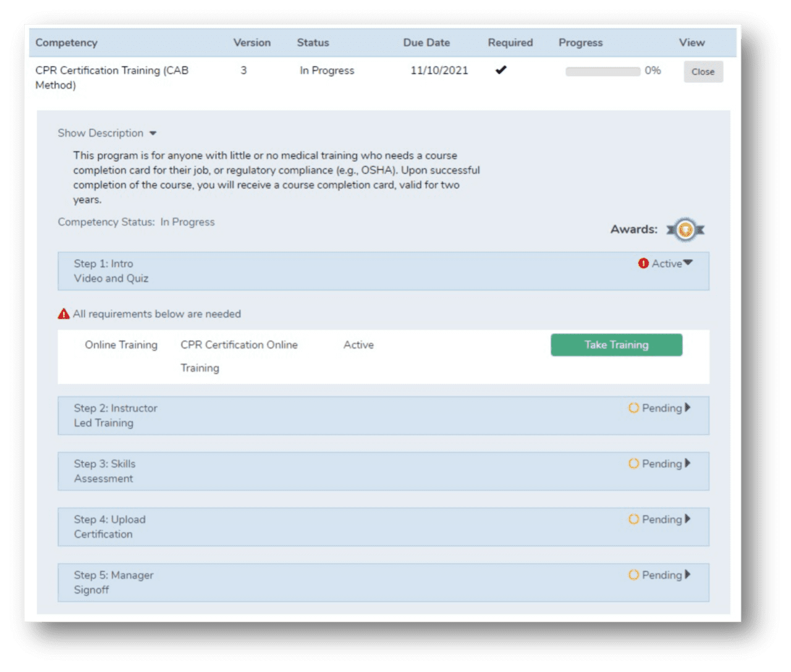Viewport: 791px width, 672px height.
Task: Click the pending clock icon on Step 3
Action: tap(634, 464)
